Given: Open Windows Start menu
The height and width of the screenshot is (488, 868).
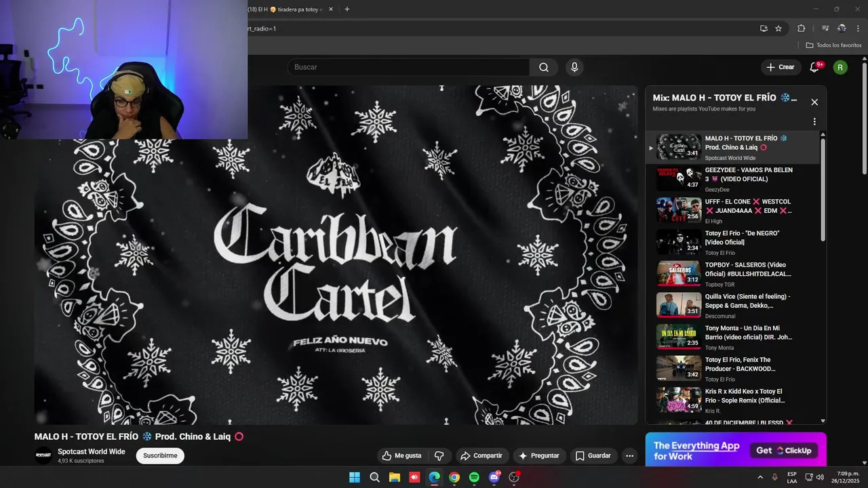Looking at the screenshot, I should pyautogui.click(x=355, y=477).
